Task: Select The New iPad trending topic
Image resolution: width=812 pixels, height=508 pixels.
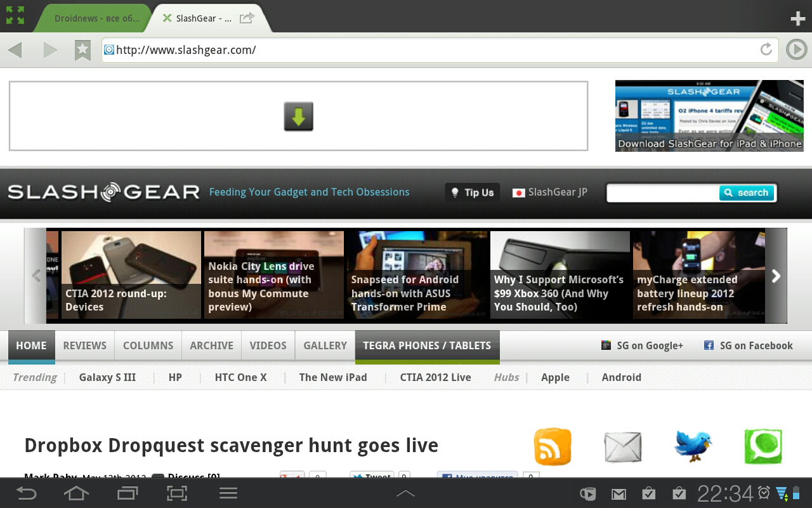Action: tap(333, 377)
